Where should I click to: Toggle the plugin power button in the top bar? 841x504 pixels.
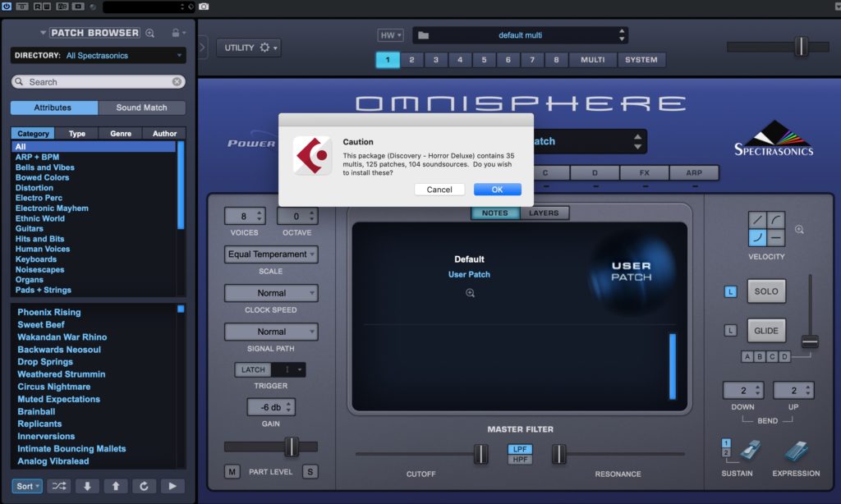pos(7,7)
